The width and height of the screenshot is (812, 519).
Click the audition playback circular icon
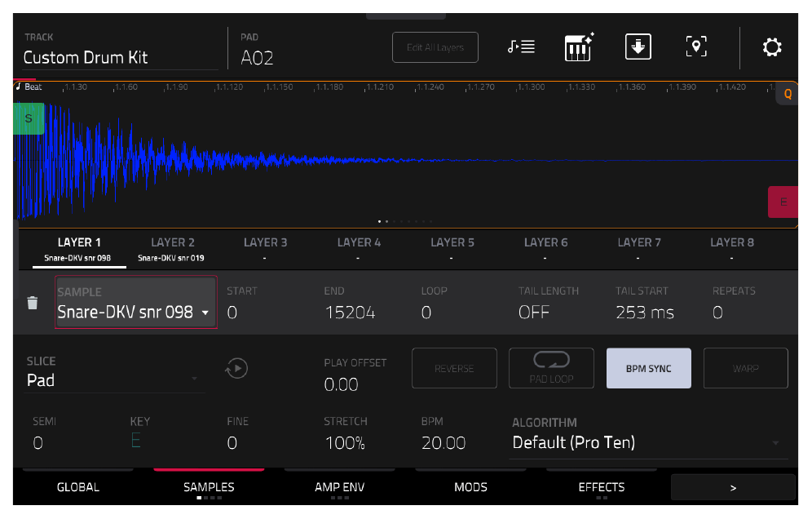click(236, 369)
